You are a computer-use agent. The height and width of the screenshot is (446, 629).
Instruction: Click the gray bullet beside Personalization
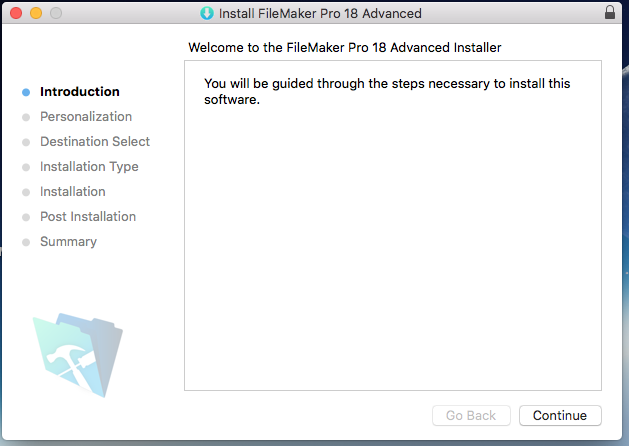[26, 117]
